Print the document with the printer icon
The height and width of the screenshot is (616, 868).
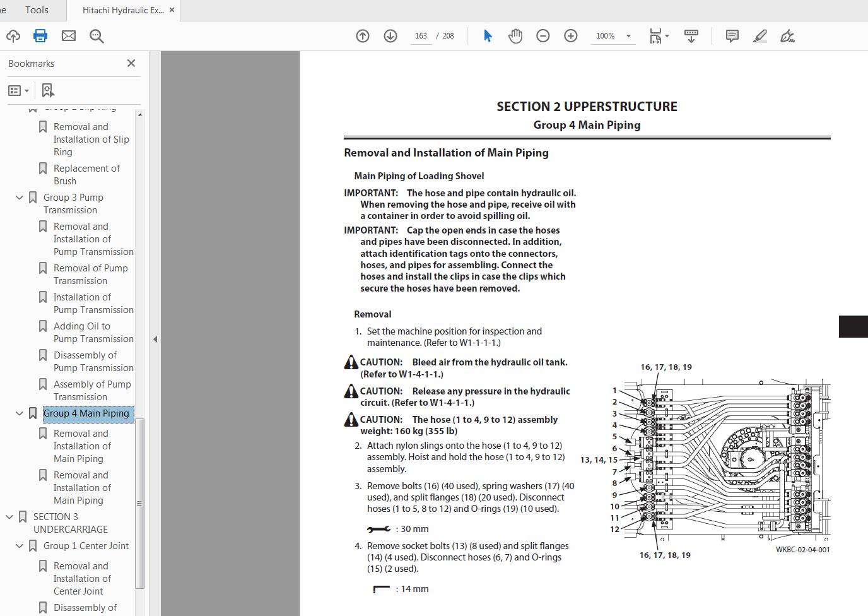pyautogui.click(x=40, y=36)
